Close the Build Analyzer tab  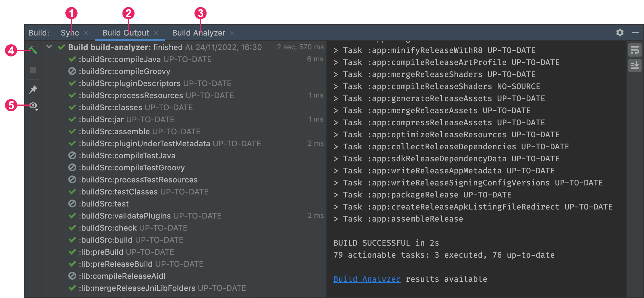click(x=232, y=33)
